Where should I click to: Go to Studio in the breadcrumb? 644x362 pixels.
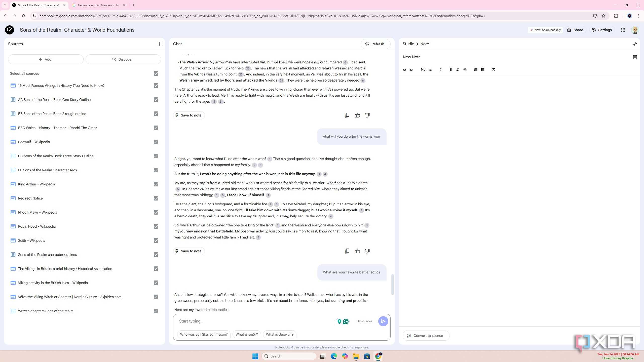click(408, 44)
